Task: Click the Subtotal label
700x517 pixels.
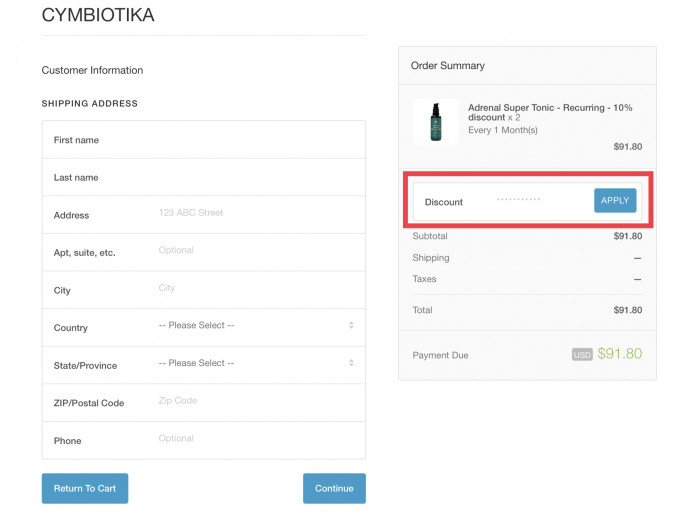Action: [x=430, y=236]
